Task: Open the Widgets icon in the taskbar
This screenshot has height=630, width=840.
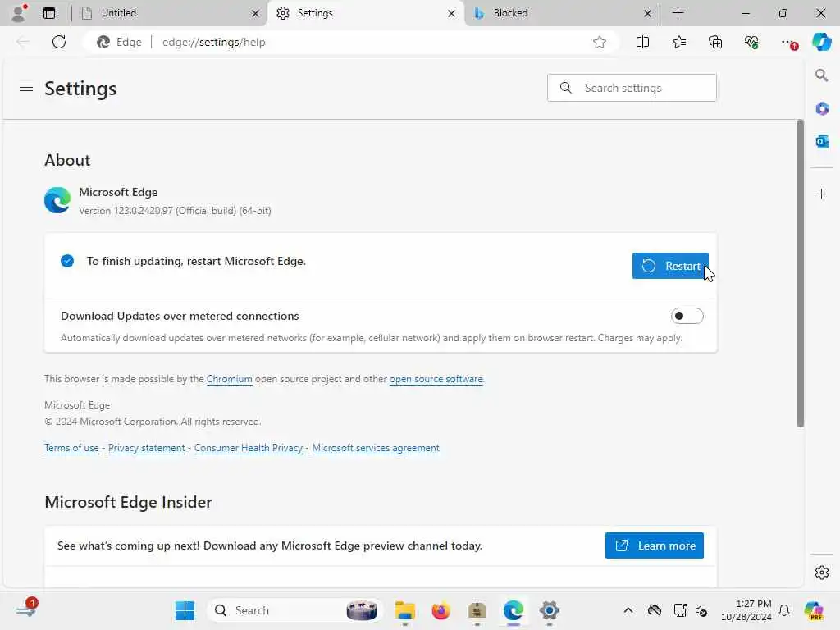Action: click(x=25, y=609)
